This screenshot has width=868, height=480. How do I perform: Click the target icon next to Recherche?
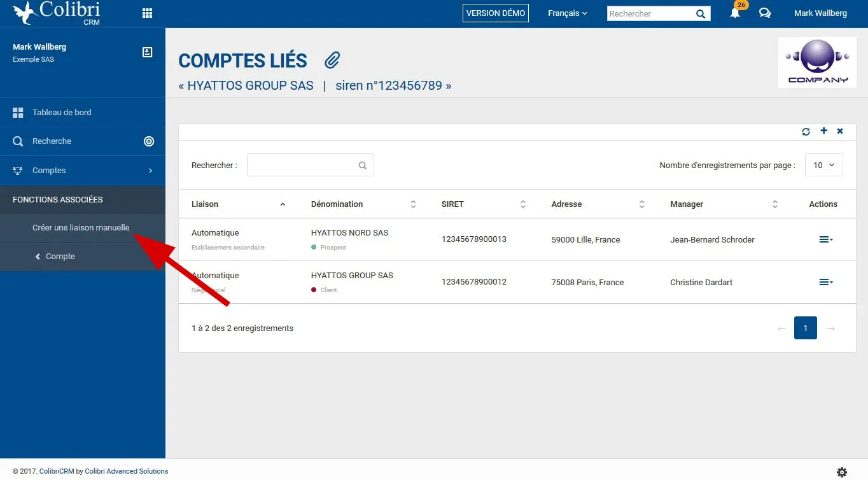(x=149, y=141)
